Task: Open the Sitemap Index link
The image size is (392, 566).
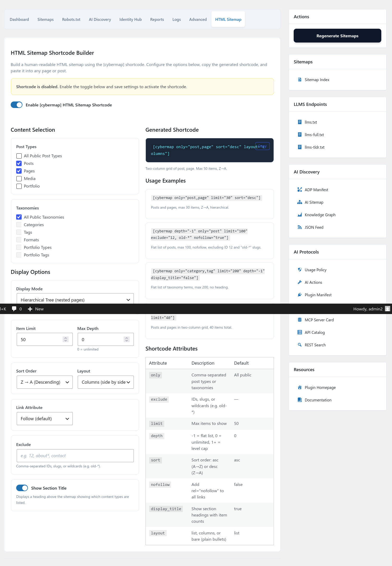Action: point(317,80)
